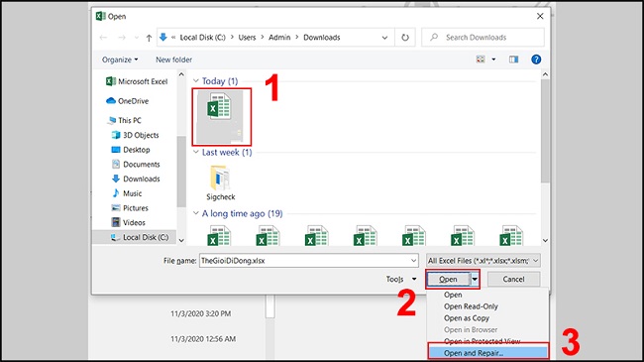Viewport: 644px width, 362px height.
Task: Click the file list scroll down arrow
Action: click(545, 241)
